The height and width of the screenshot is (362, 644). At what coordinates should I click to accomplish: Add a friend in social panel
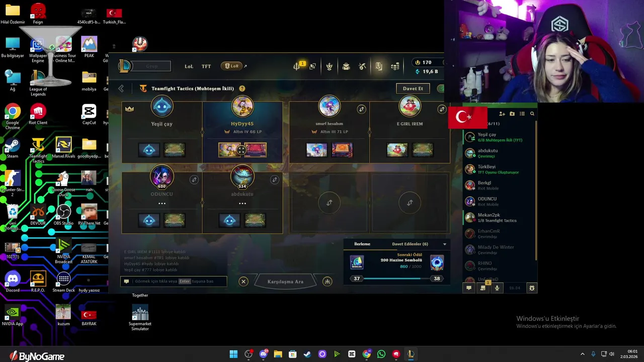click(x=502, y=114)
